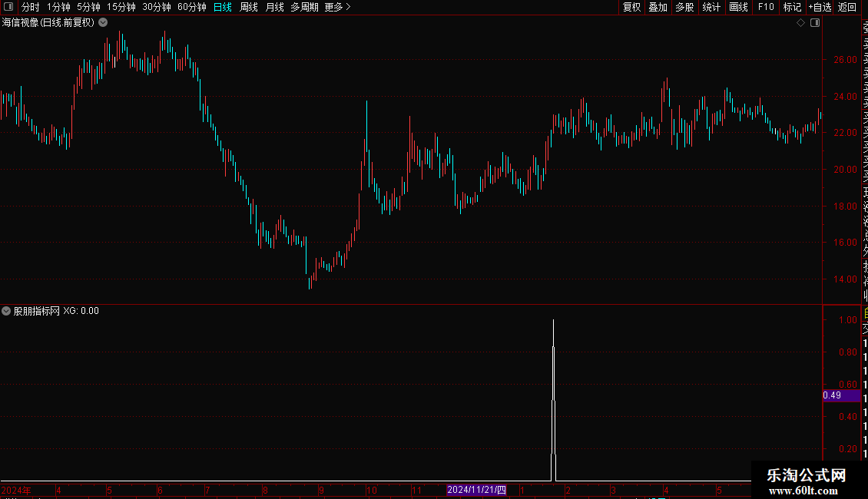Click the 叠加 overlay button
868x499 pixels.
[658, 7]
